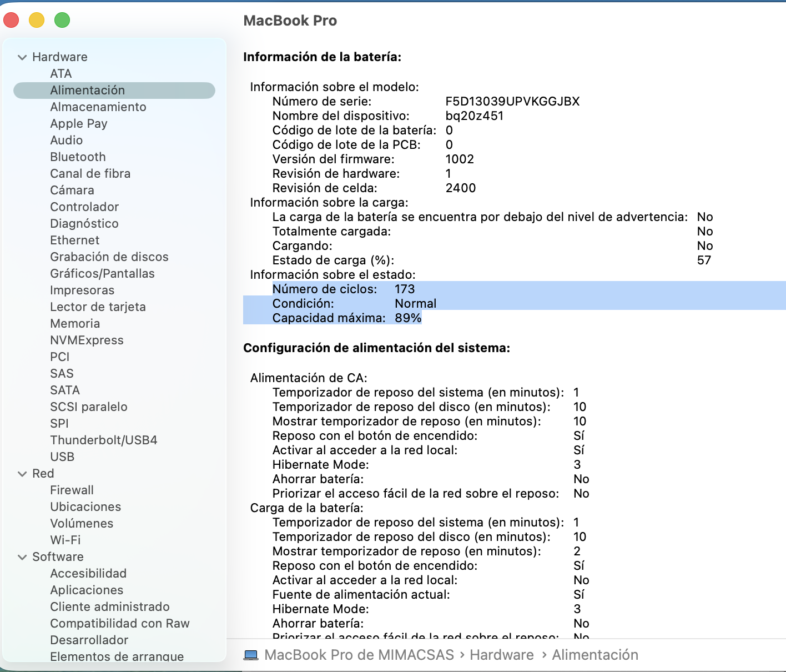Screen dimensions: 786x672
Task: Open SAS in the sidebar
Action: (62, 374)
